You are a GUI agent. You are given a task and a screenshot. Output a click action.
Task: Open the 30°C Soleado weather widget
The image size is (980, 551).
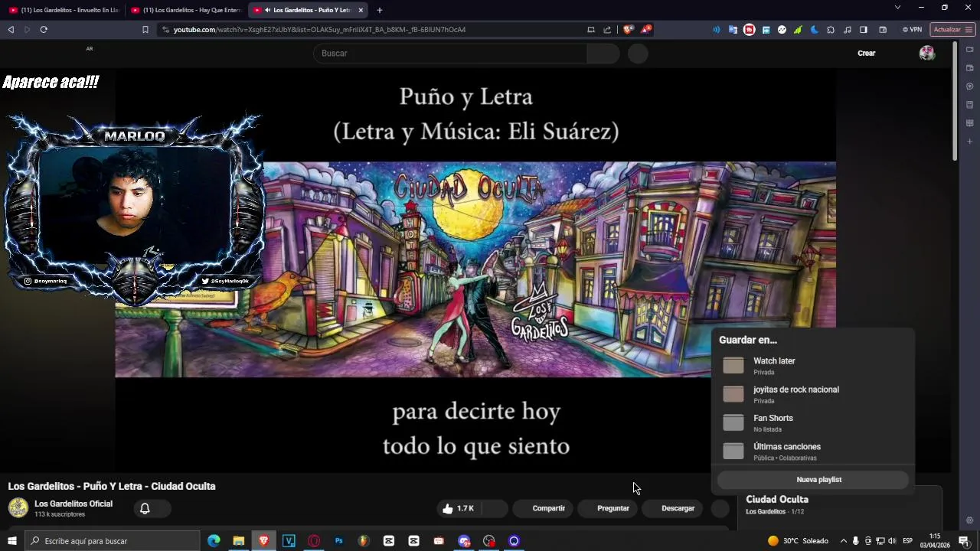pos(798,541)
